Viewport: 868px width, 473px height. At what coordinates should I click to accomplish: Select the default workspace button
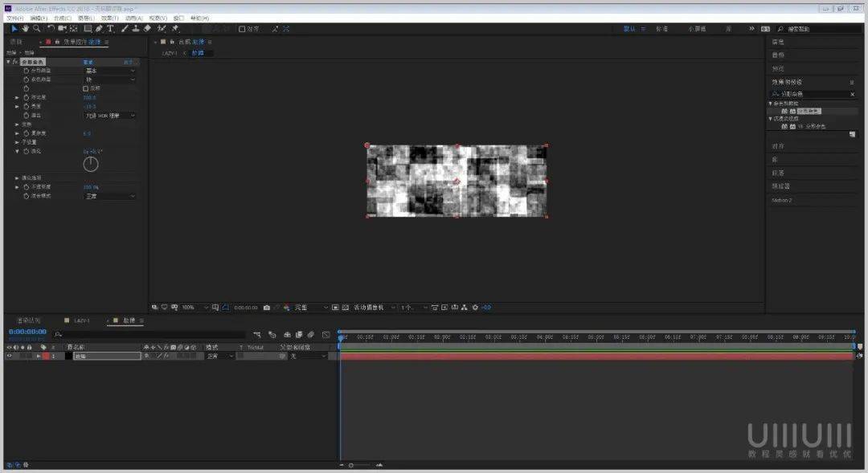point(629,29)
